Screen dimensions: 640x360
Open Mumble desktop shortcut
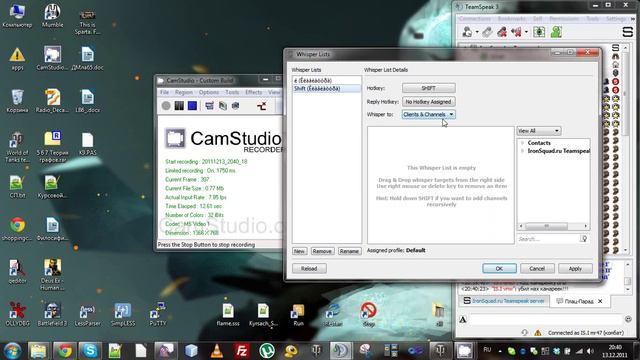[52, 16]
